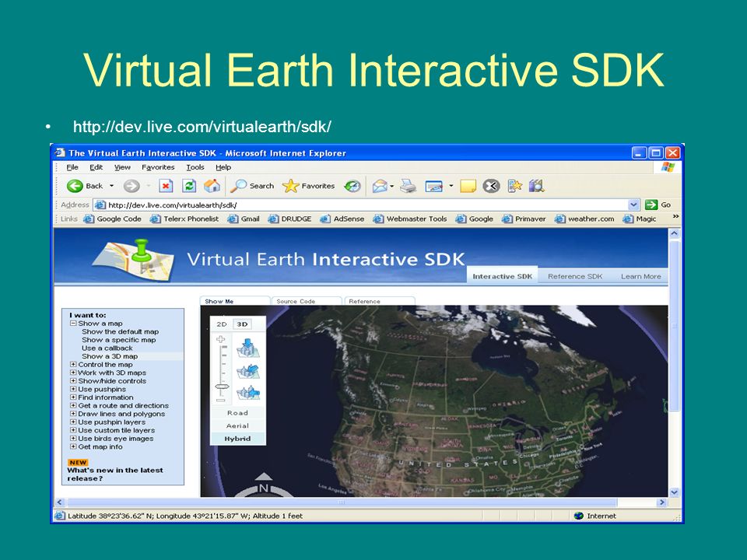Expand 'Show/hide controls' node
The height and width of the screenshot is (560, 747).
point(73,381)
